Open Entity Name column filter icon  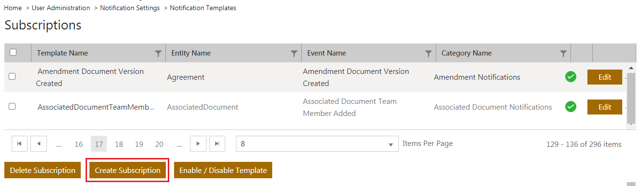294,54
